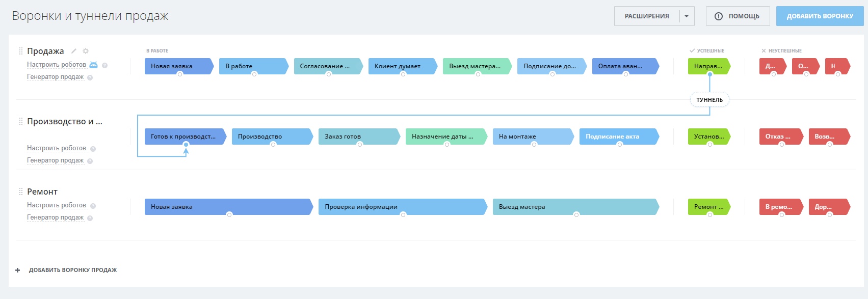The height and width of the screenshot is (299, 868).
Task: Click the help icon beside Настроить роботов under Ремонт
Action: (x=93, y=206)
